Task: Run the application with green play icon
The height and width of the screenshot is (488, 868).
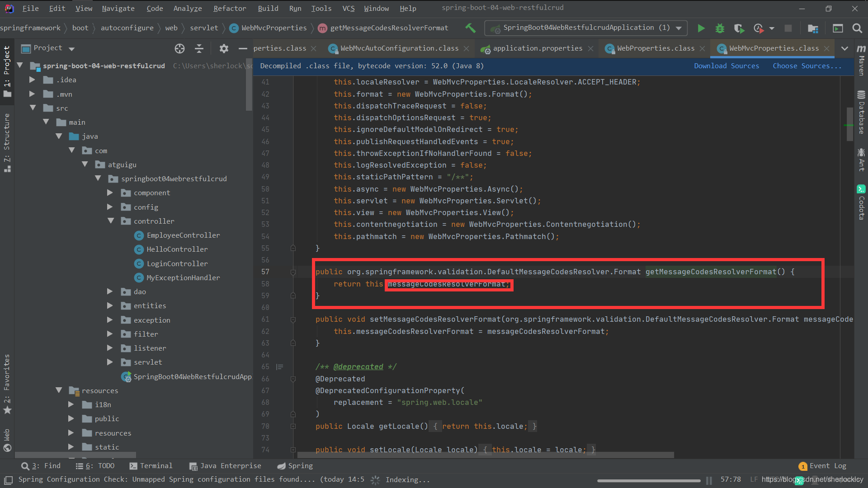Action: [x=701, y=28]
